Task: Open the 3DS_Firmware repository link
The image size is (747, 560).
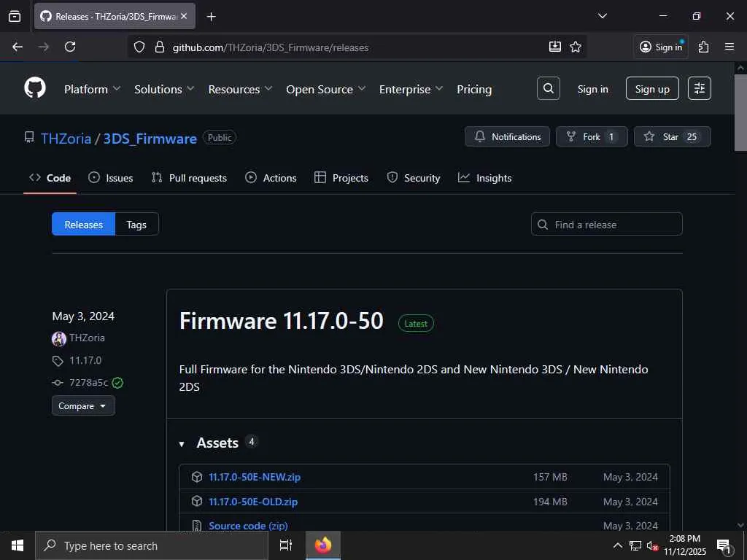Action: click(x=150, y=139)
